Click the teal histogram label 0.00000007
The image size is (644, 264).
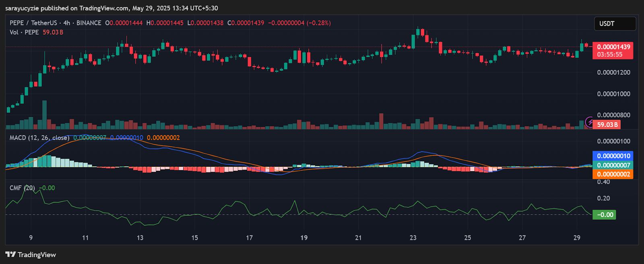(x=613, y=165)
